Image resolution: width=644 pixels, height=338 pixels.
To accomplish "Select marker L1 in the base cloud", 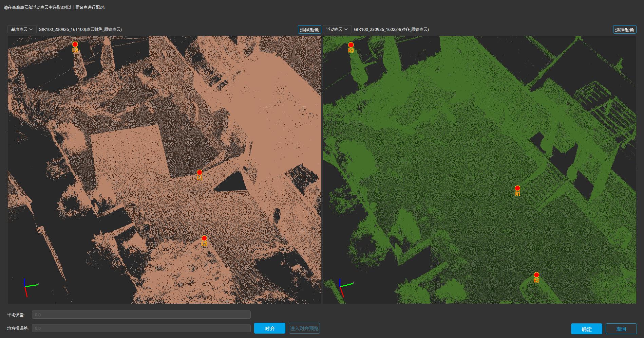I will [200, 173].
